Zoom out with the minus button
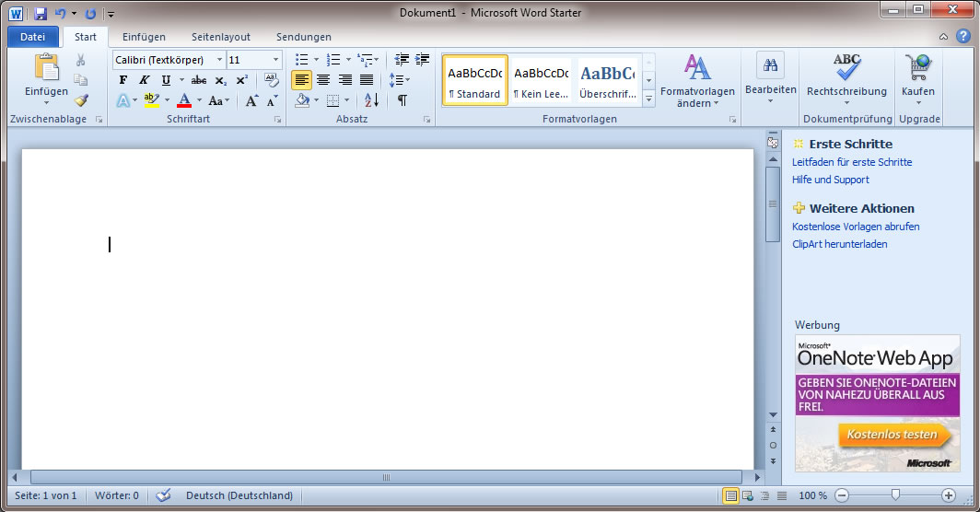Viewport: 980px width, 512px height. (x=842, y=495)
